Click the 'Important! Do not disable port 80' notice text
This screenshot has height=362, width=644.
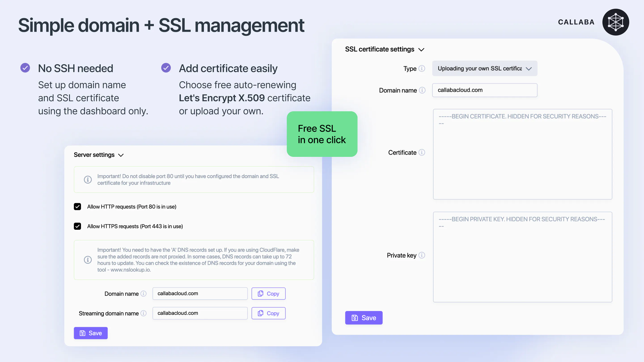pos(188,179)
